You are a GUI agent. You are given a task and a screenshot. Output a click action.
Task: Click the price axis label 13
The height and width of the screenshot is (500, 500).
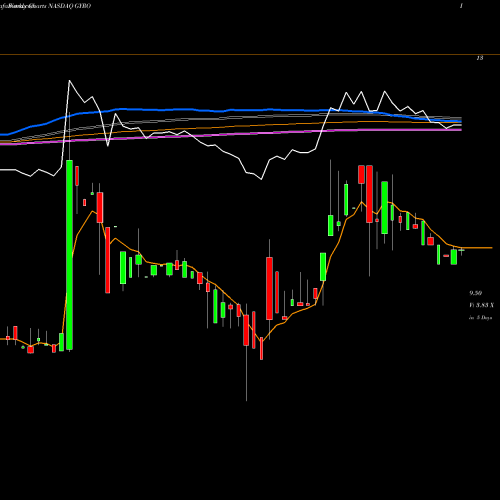point(480,58)
